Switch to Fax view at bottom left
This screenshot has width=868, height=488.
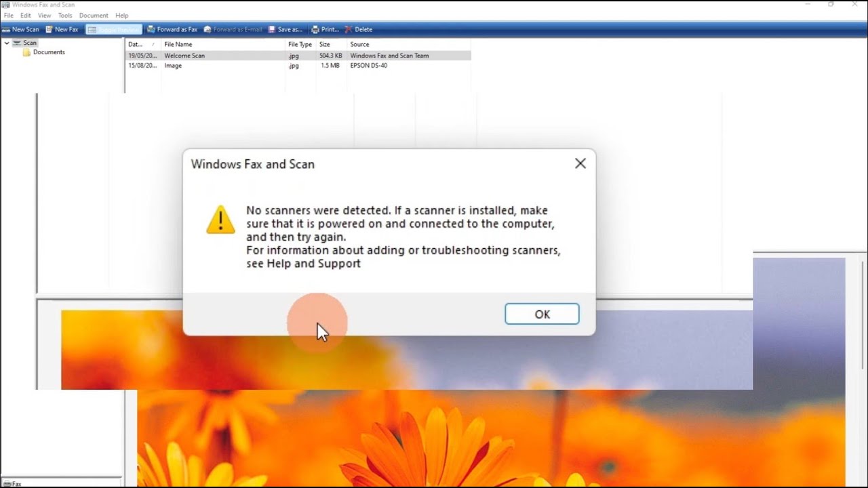13,484
